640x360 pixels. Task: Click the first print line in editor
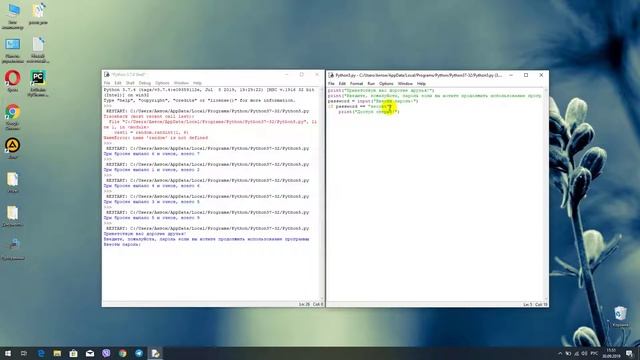pyautogui.click(x=381, y=91)
